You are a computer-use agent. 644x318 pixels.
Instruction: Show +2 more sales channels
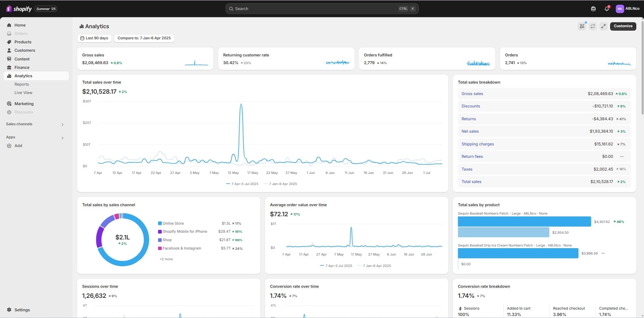point(166,259)
